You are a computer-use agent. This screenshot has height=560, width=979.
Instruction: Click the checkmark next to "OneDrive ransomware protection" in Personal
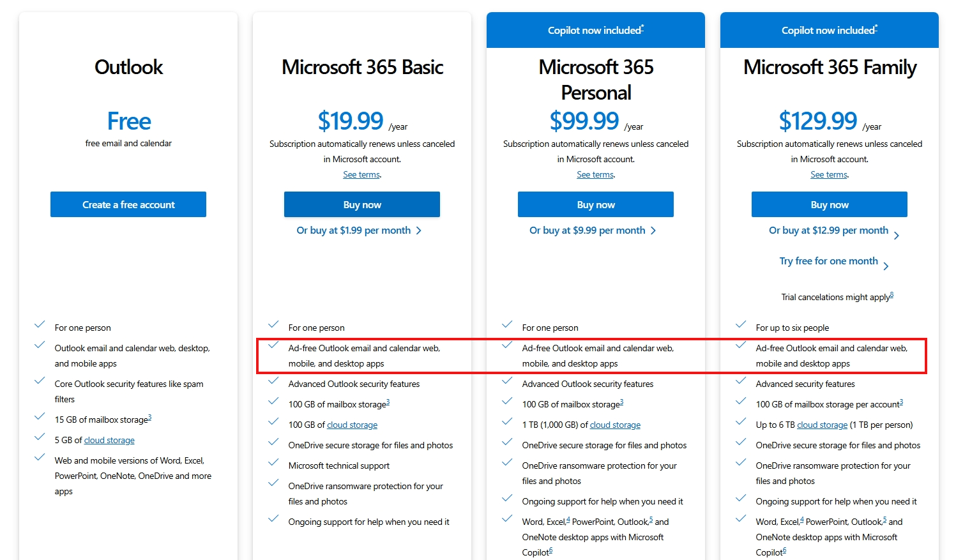pyautogui.click(x=507, y=463)
